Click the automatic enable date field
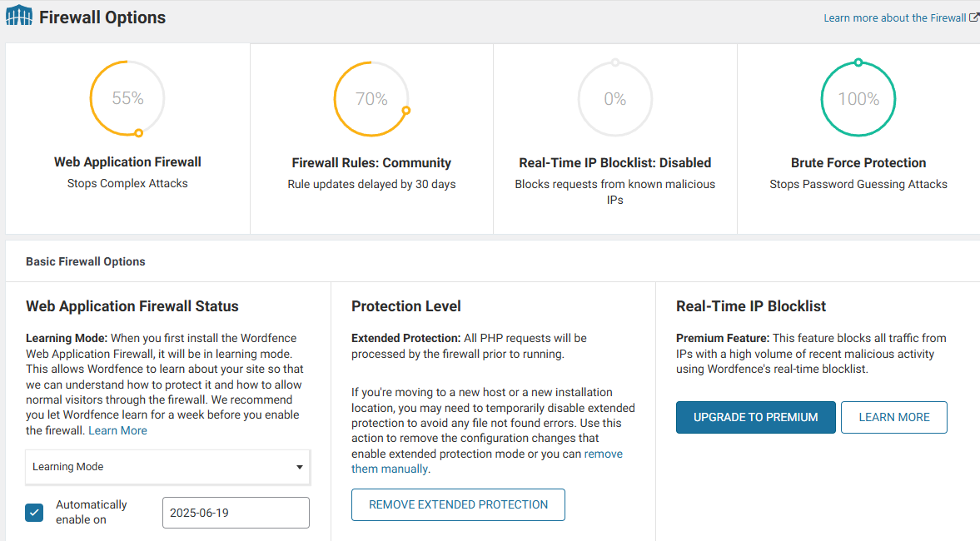 (236, 513)
